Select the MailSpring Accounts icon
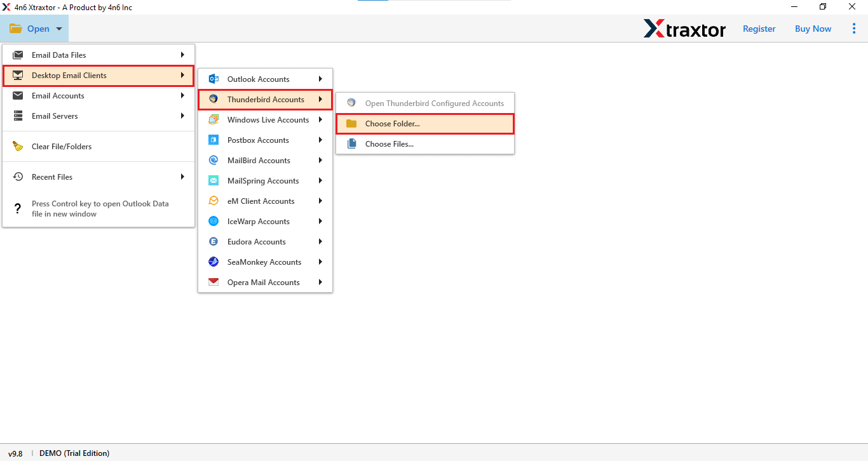The height and width of the screenshot is (461, 868). pos(214,180)
